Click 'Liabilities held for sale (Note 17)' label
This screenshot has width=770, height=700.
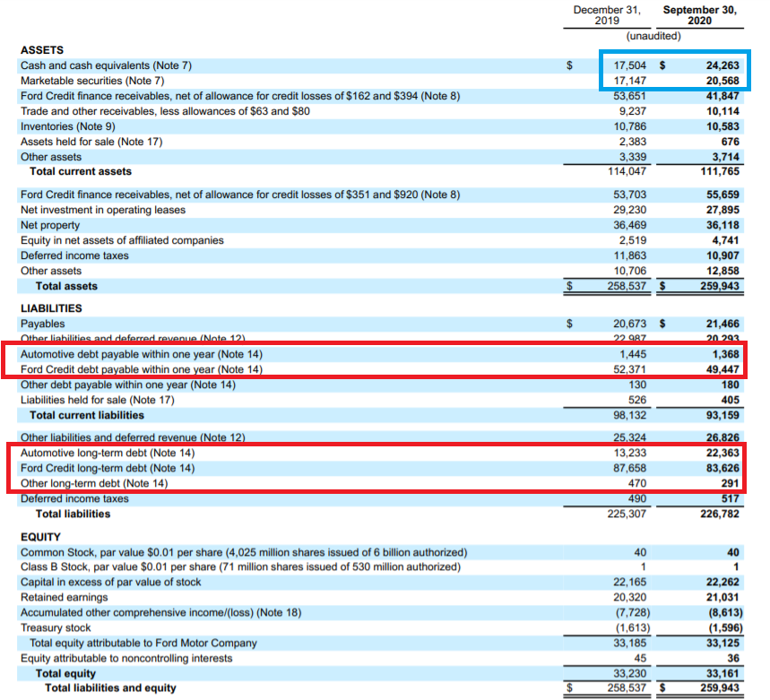pos(97,400)
